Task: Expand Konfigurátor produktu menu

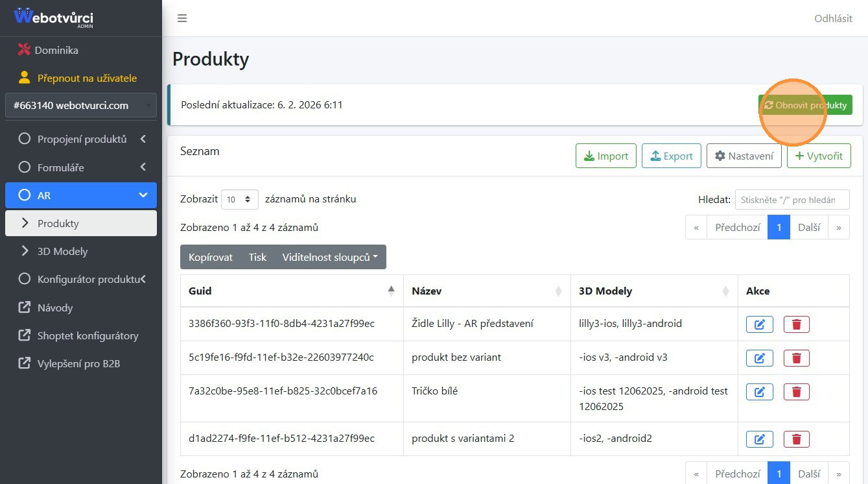Action: (80, 279)
